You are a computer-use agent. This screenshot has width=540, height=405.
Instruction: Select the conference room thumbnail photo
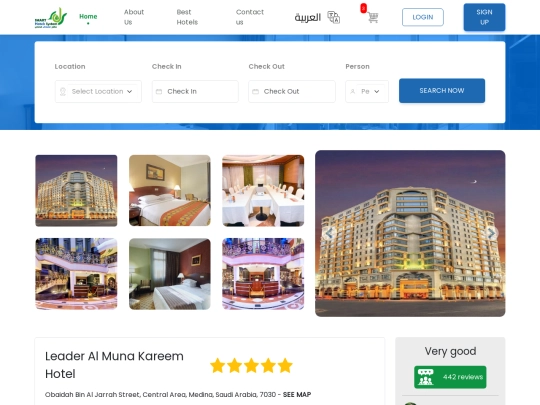click(263, 190)
